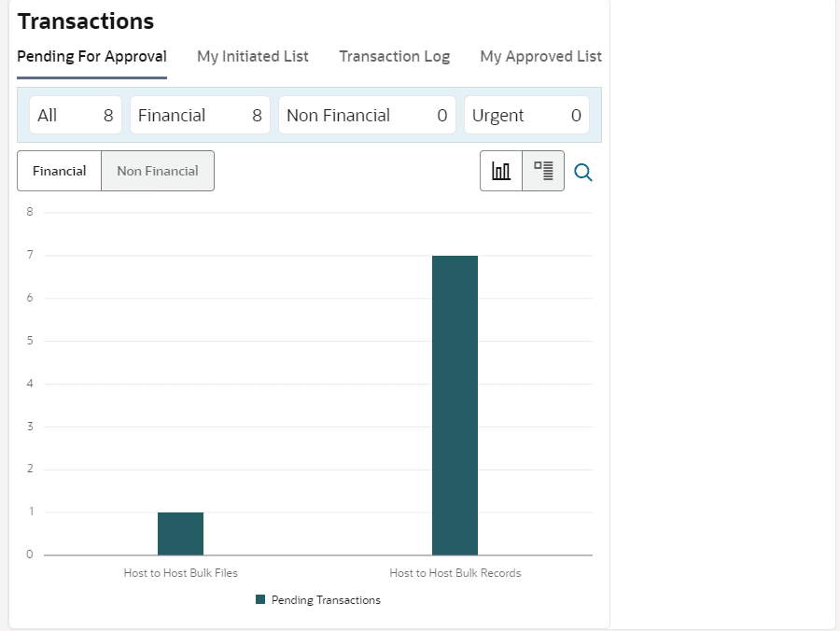Choose the Financial 8 count tile
The width and height of the screenshot is (840, 631).
[200, 116]
